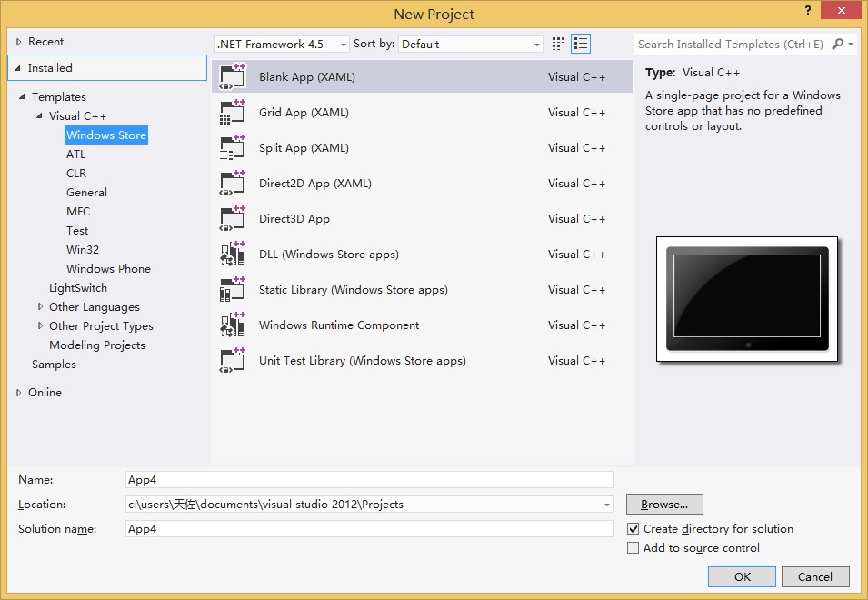
Task: Click the Solution name input field
Action: pos(369,528)
